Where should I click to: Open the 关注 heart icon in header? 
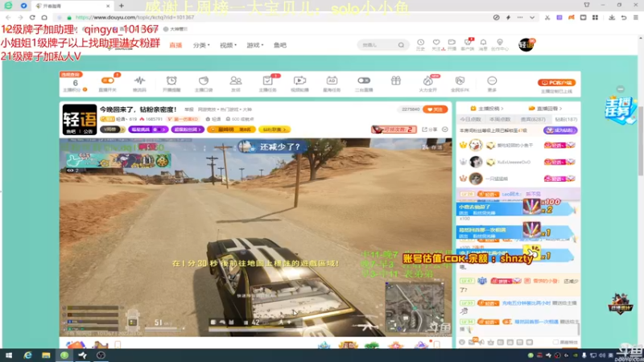(x=436, y=44)
